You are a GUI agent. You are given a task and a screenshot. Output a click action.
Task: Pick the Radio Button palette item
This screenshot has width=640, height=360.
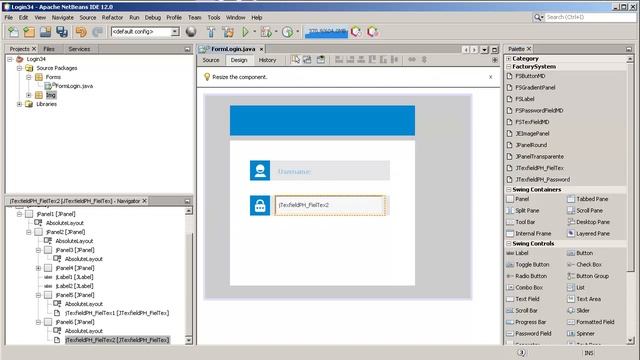pyautogui.click(x=527, y=276)
